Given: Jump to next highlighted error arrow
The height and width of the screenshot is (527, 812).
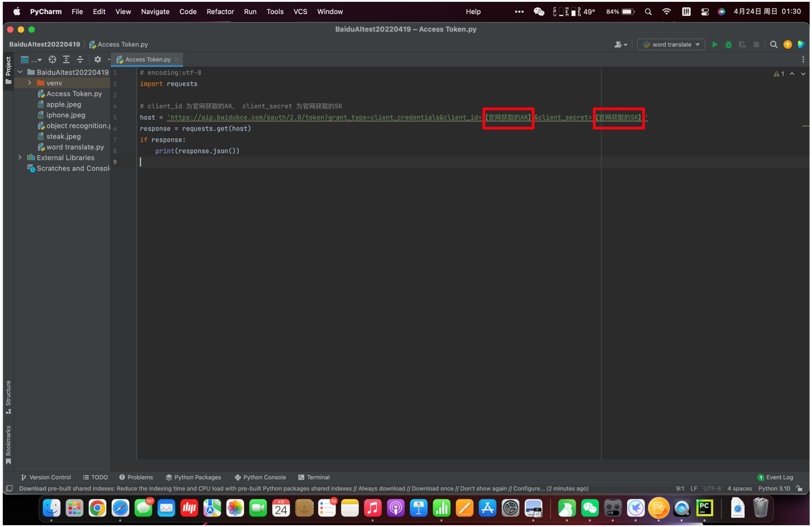Looking at the screenshot, I should coord(803,74).
